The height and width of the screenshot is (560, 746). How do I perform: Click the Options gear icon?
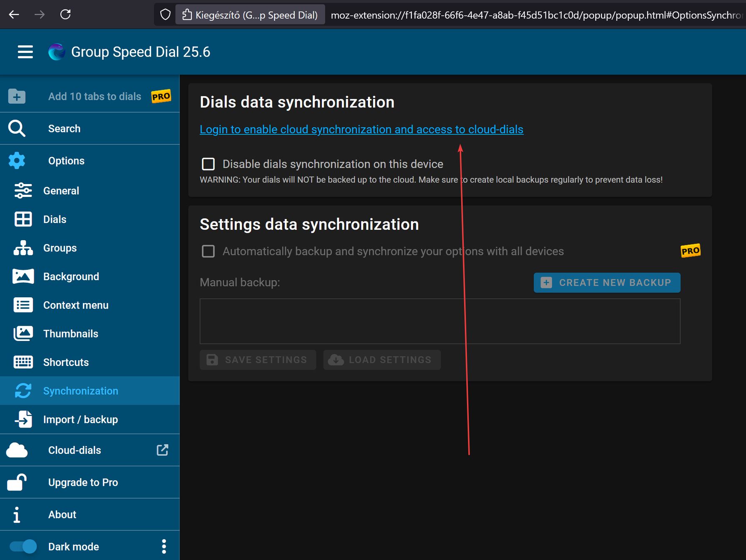pos(17,161)
